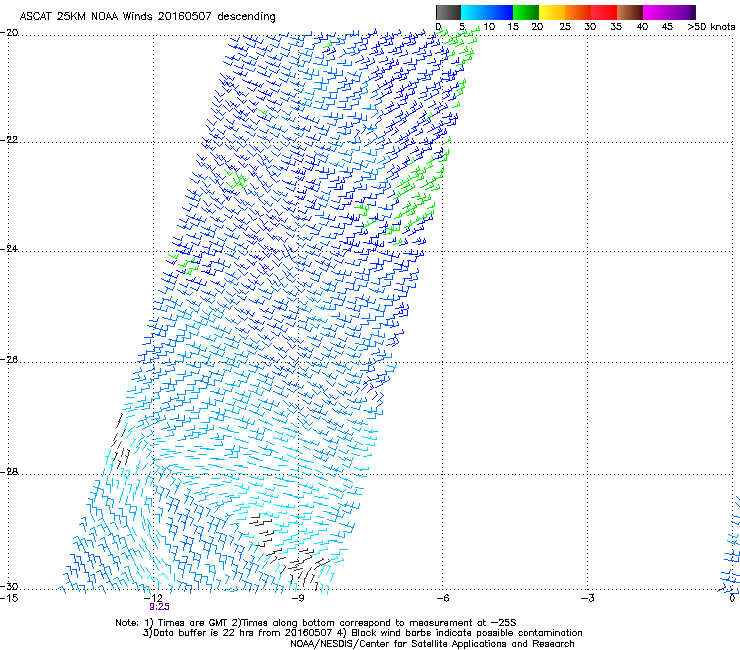Click the gray 0-5 knots color swatch
Screen dimensions: 740x650
pos(448,12)
